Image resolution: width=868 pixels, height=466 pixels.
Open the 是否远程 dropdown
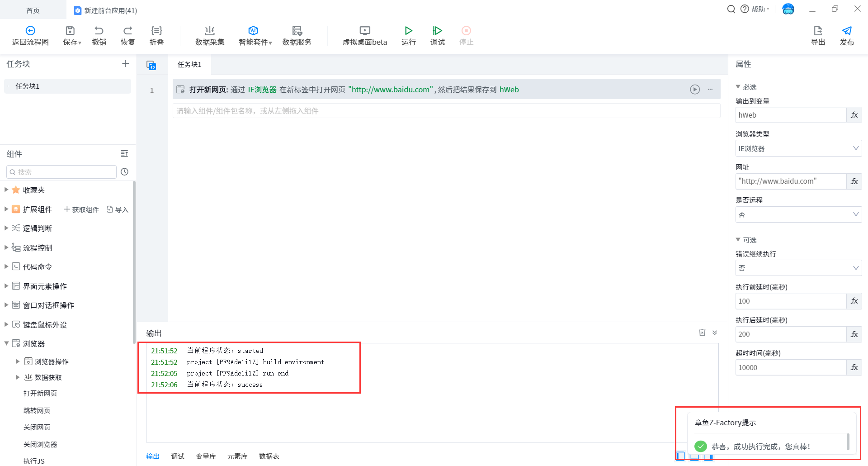coord(798,214)
